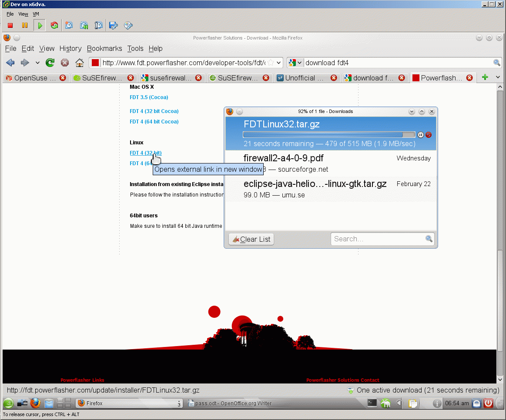The height and width of the screenshot is (420, 506).
Task: Select firewall2-a4-0-9.pdf in Downloads list
Action: point(331,163)
